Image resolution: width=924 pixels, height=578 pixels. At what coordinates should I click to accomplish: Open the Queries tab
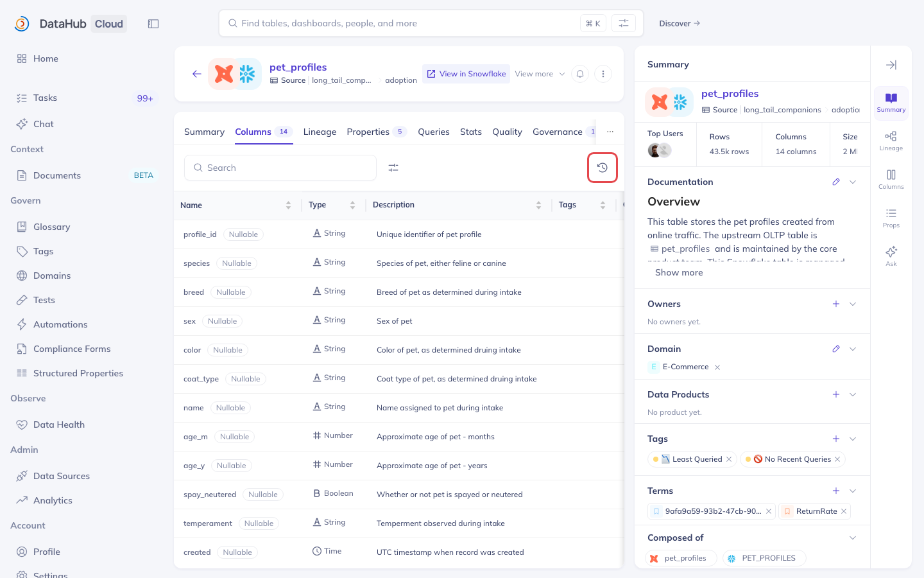[434, 132]
